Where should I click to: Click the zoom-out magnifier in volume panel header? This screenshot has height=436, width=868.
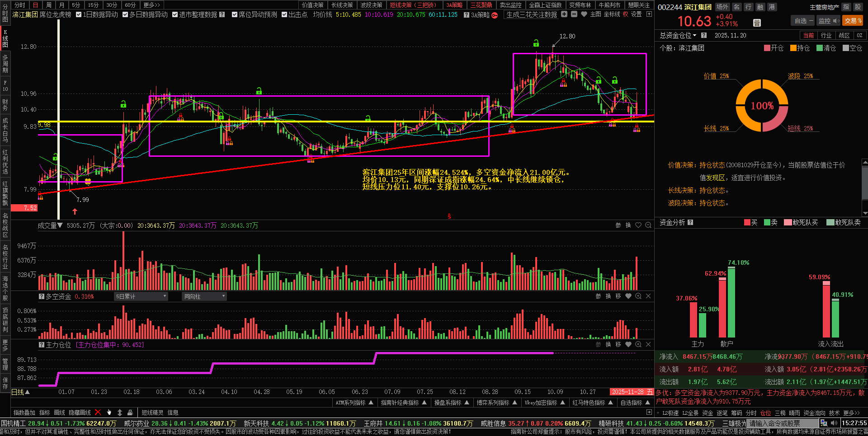648,225
